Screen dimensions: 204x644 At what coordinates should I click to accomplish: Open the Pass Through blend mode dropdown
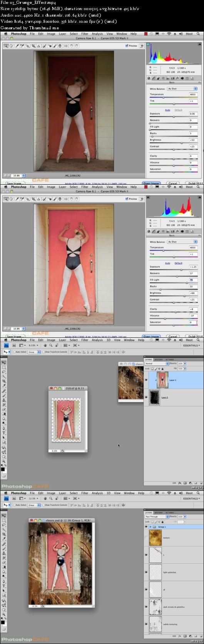[157, 516]
